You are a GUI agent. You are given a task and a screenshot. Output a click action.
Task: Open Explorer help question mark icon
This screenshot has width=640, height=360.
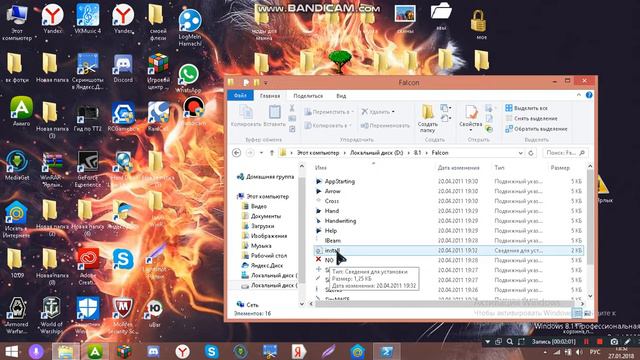point(589,95)
